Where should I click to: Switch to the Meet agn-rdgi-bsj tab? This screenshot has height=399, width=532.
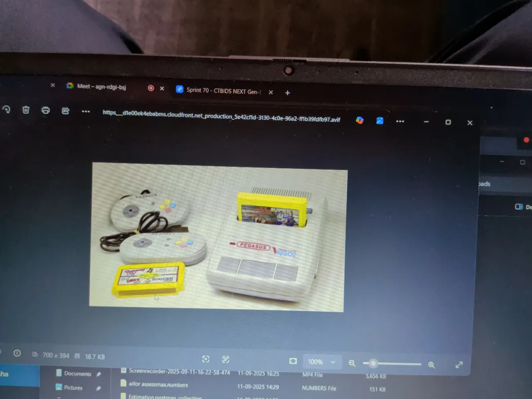(101, 86)
